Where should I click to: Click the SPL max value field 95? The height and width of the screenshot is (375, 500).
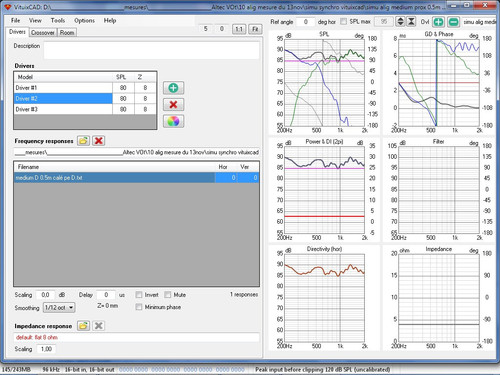coord(384,22)
